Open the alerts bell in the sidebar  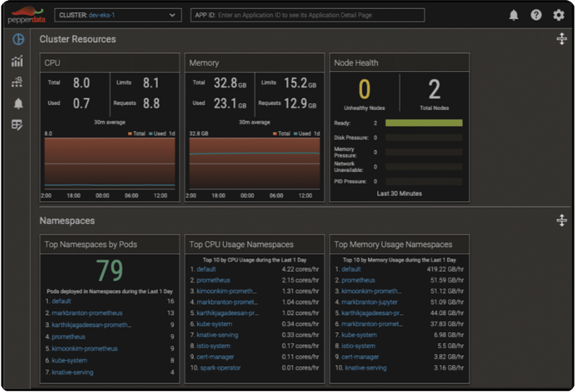pyautogui.click(x=18, y=104)
